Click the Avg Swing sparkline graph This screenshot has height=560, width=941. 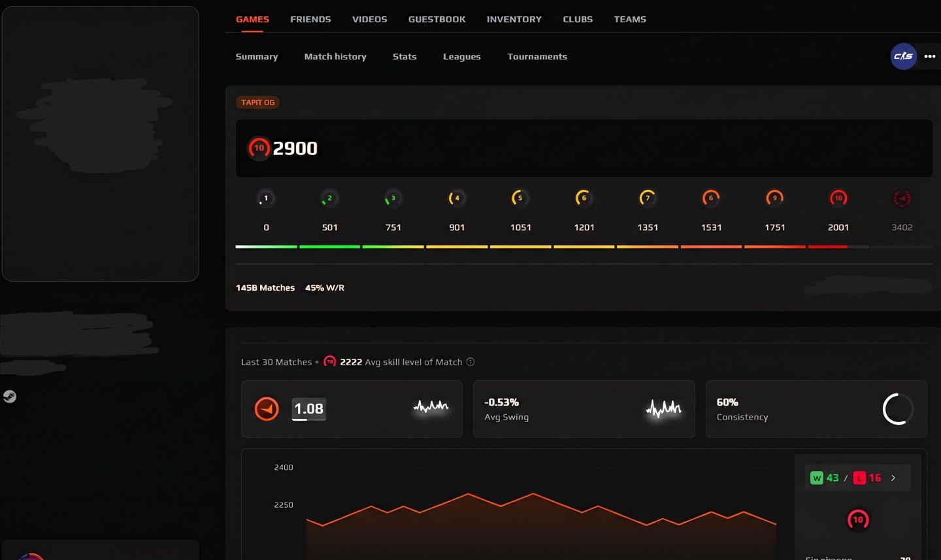click(x=663, y=409)
